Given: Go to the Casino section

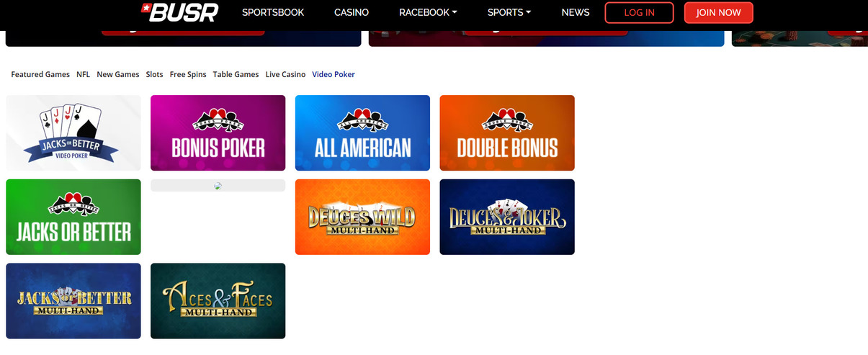Looking at the screenshot, I should (352, 12).
